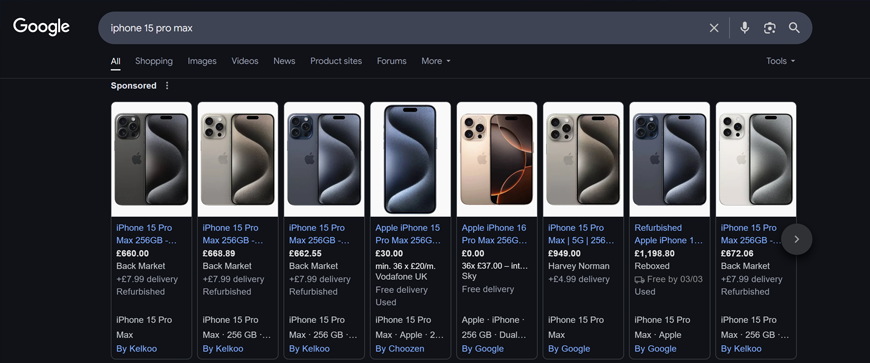Click By Kelkoo on the £660.00 card
Viewport: 870px width, 363px height.
point(136,349)
